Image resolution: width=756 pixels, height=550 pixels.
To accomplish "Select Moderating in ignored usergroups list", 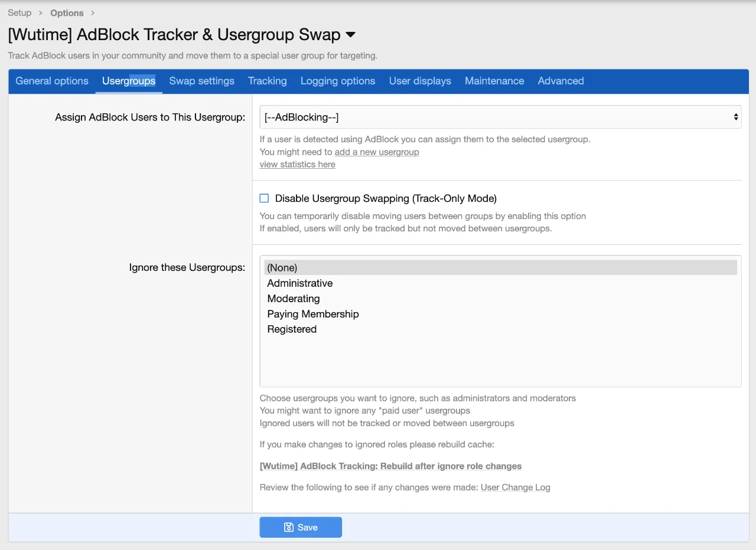I will (x=294, y=299).
